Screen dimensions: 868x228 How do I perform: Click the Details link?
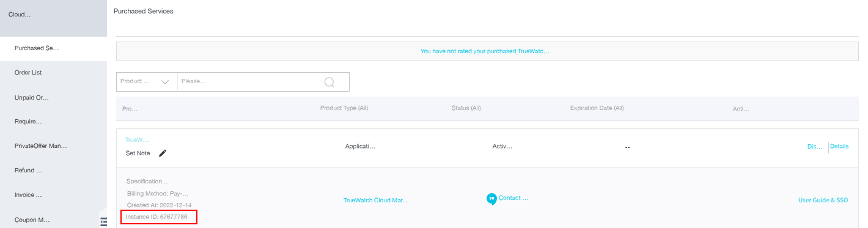click(x=839, y=146)
